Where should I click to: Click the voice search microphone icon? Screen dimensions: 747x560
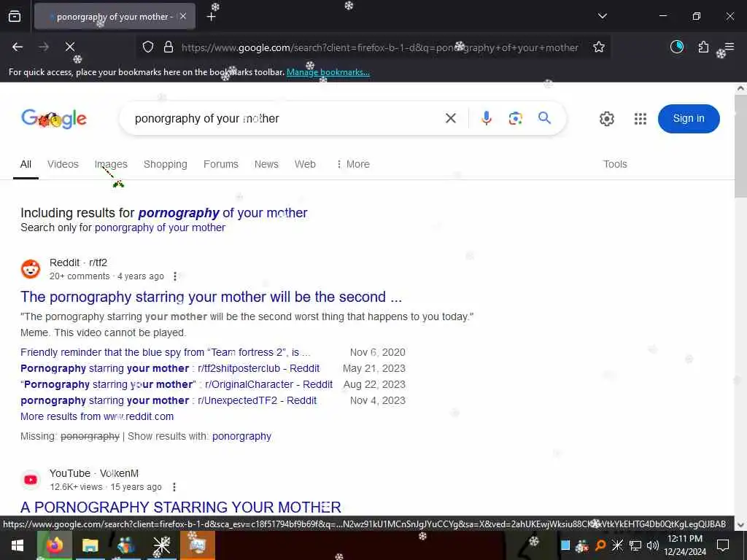(x=486, y=118)
